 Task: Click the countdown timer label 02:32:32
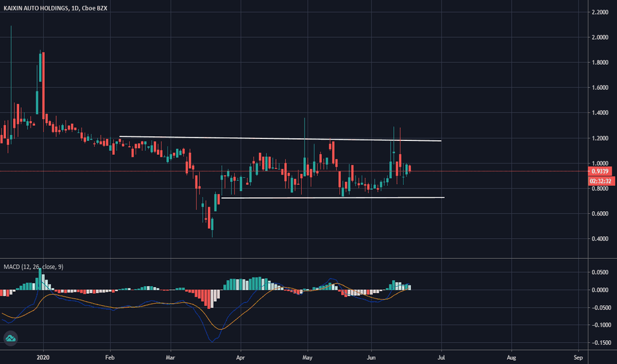pos(600,181)
